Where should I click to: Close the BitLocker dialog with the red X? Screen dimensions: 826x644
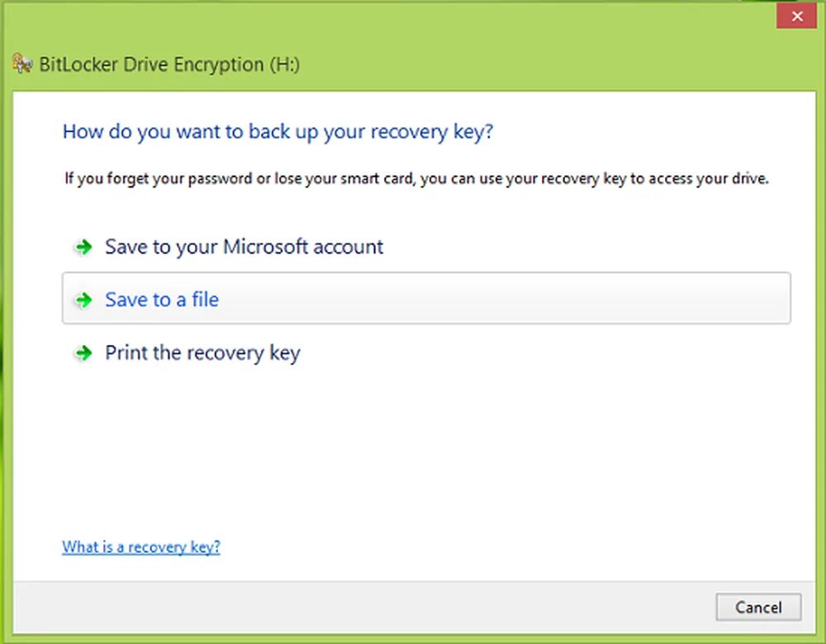tap(796, 16)
